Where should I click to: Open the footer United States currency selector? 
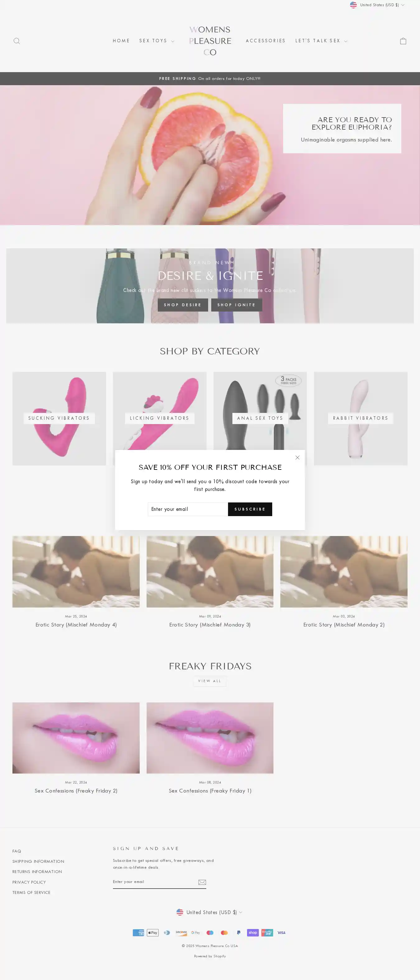tap(210, 912)
